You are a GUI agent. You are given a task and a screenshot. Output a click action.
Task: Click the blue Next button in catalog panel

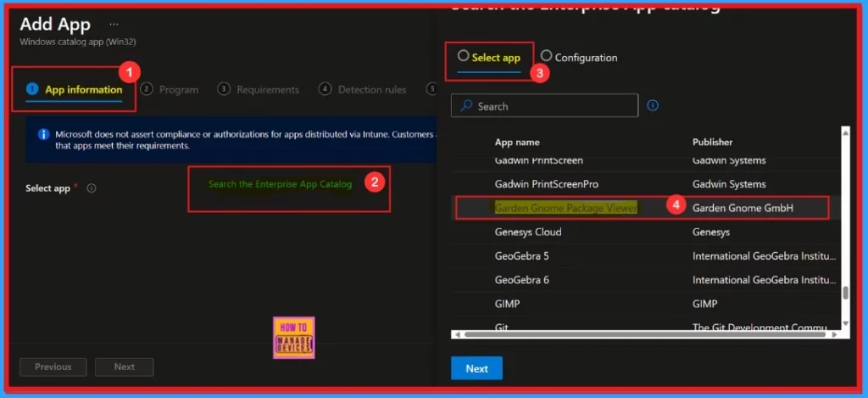tap(476, 368)
